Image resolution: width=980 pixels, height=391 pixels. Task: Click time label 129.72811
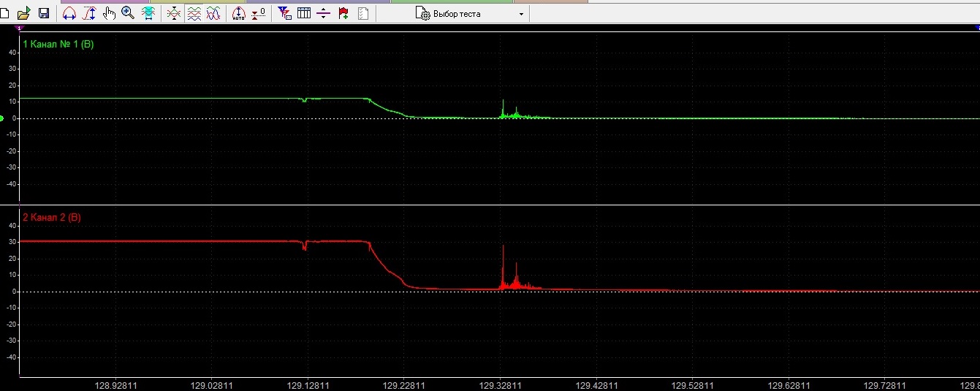pyautogui.click(x=886, y=385)
